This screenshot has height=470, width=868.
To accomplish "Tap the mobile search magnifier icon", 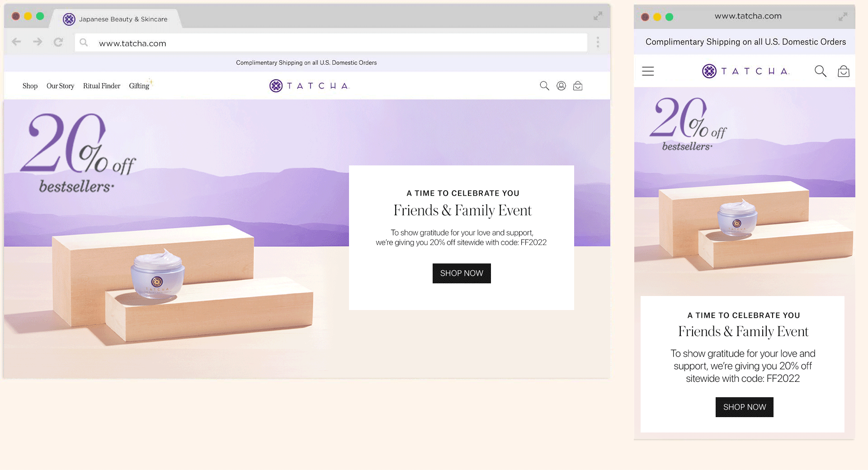I will (x=820, y=71).
